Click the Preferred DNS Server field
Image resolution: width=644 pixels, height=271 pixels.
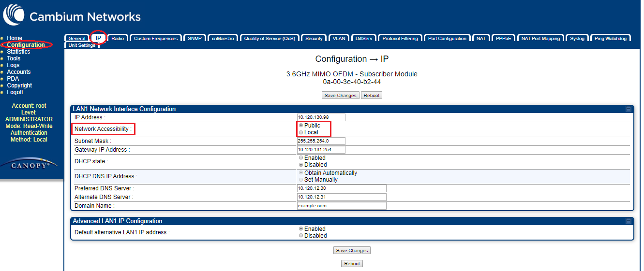click(x=342, y=188)
